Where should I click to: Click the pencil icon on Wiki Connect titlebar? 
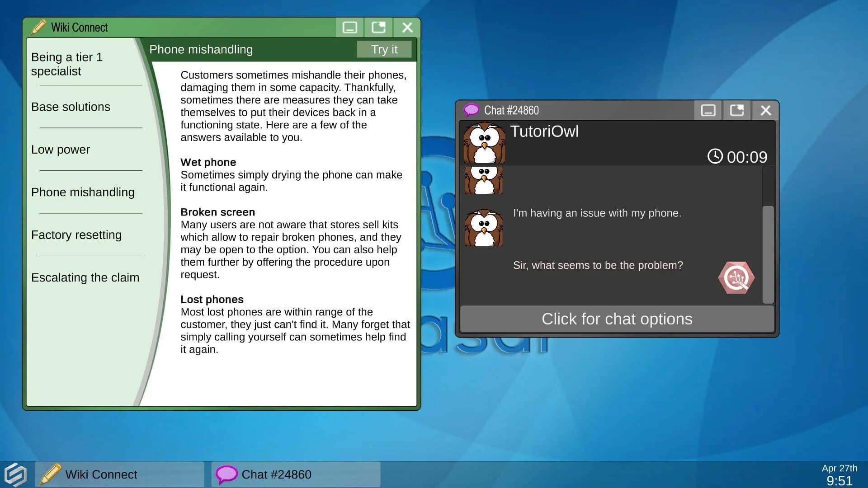point(39,27)
